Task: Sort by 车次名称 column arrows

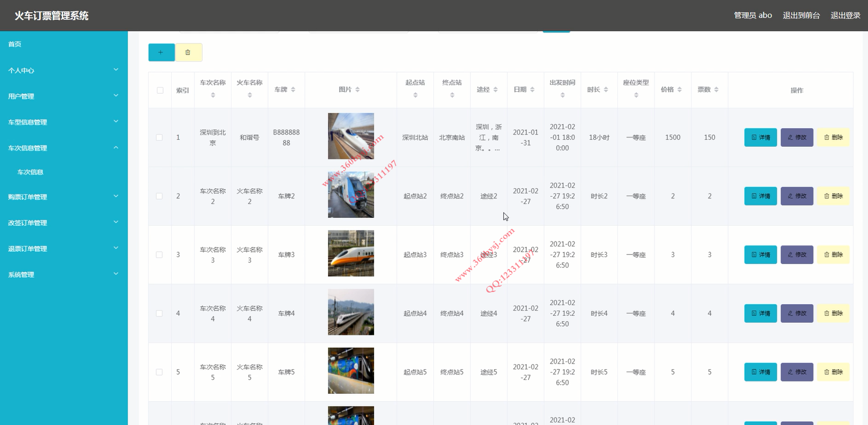Action: pyautogui.click(x=213, y=95)
